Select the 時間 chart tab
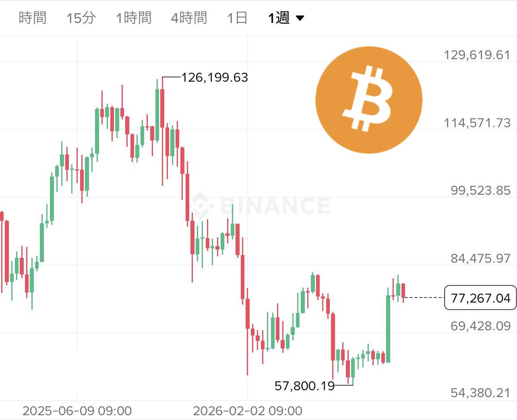This screenshot has height=420, width=517. (33, 18)
